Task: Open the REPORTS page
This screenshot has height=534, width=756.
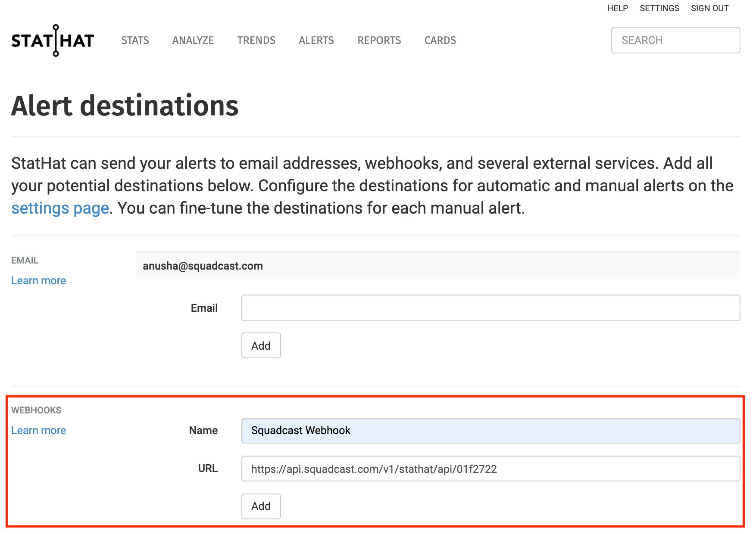Action: tap(379, 40)
